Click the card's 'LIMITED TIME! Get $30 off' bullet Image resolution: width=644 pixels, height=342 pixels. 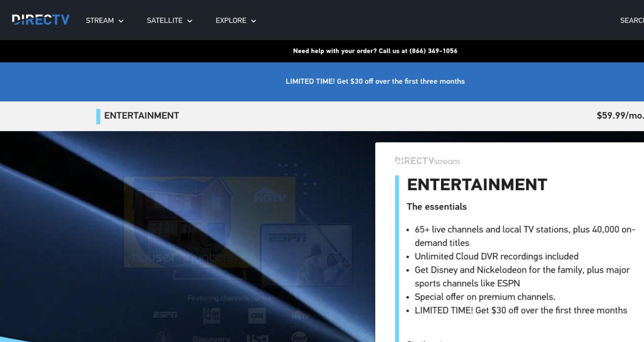[x=521, y=311]
